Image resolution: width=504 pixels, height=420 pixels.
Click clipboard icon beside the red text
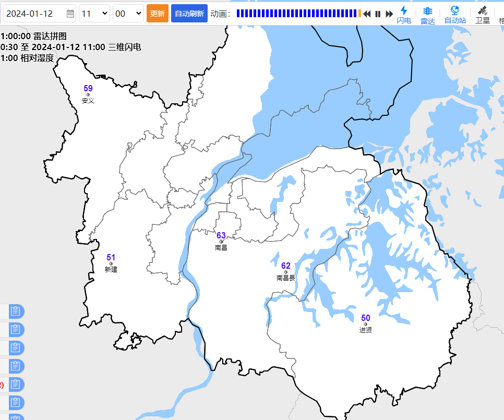15,385
